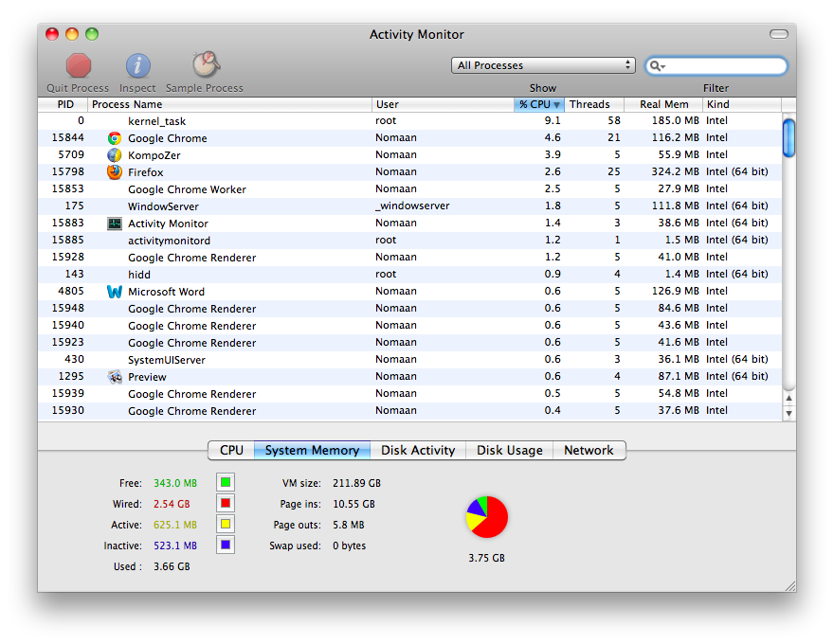The width and height of the screenshot is (834, 644).
Task: Select Google Chrome Renderer PID 15939
Action: (x=409, y=394)
